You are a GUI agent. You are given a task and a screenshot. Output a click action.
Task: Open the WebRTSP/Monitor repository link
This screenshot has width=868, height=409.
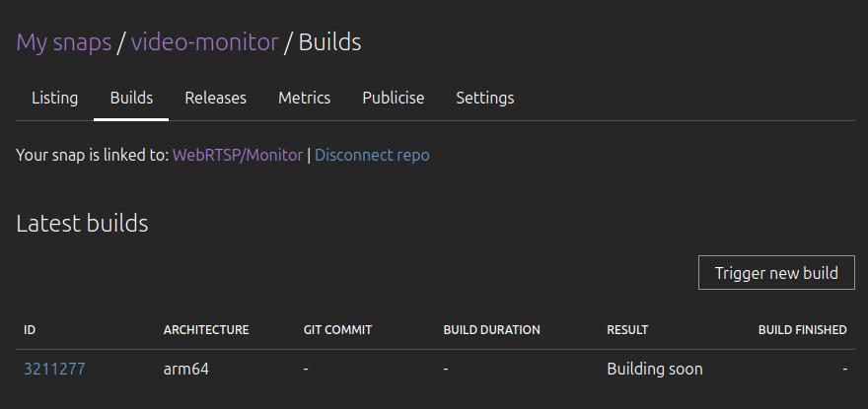point(238,155)
